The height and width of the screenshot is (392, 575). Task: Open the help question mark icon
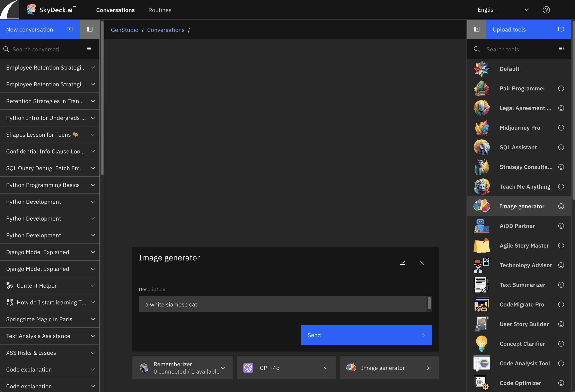pyautogui.click(x=546, y=10)
